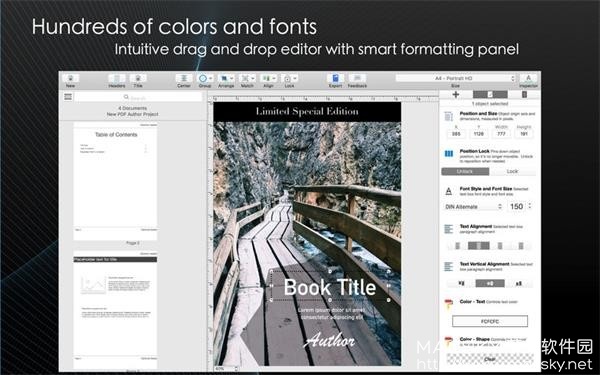
Task: Select the Limited Special Edition header text
Action: (307, 111)
